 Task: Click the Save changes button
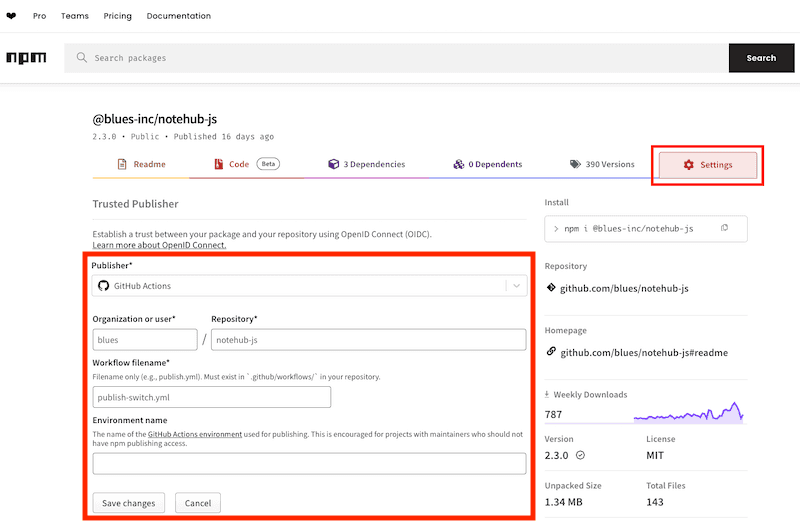[x=130, y=503]
